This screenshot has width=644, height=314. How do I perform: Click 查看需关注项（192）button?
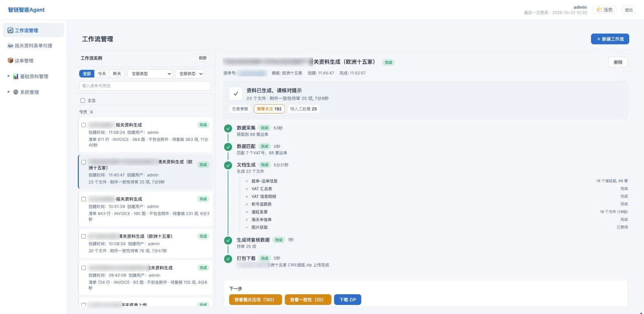pos(255,300)
